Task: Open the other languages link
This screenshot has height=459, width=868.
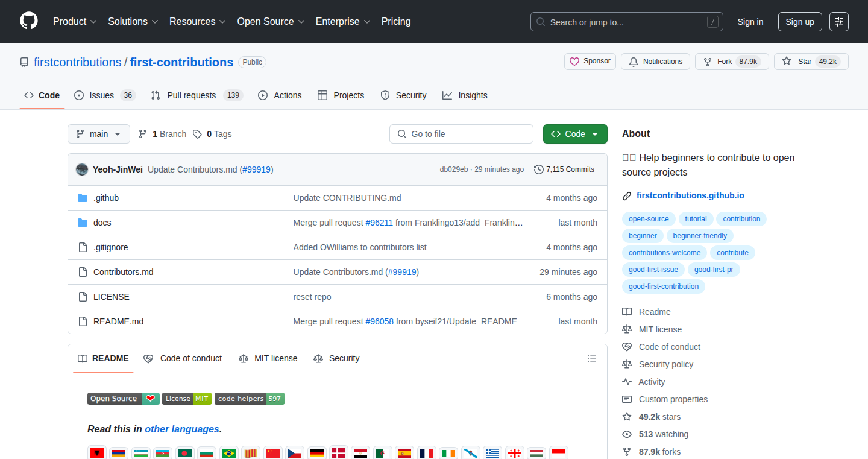Action: [x=182, y=429]
